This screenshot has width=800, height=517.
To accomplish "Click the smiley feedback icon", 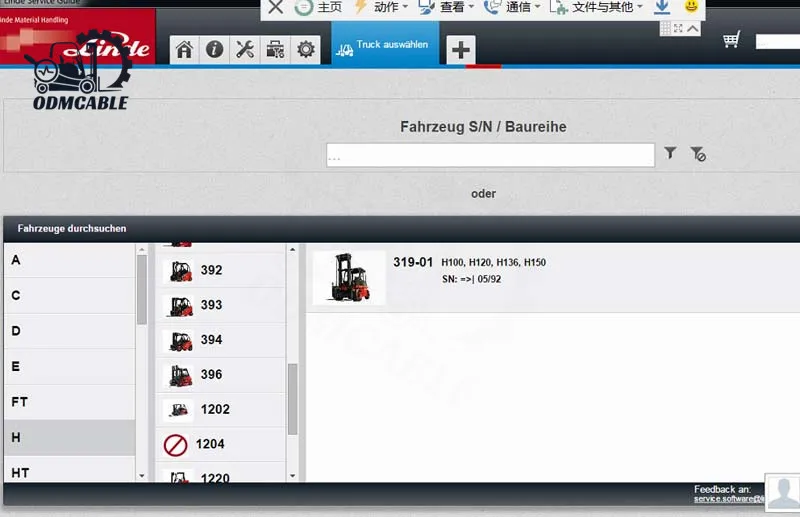I will (691, 7).
